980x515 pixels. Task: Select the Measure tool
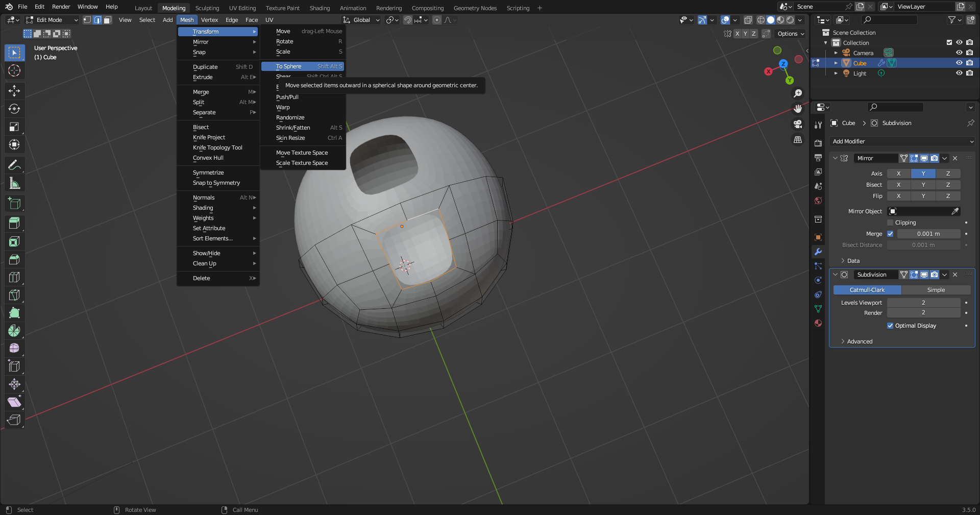(14, 183)
